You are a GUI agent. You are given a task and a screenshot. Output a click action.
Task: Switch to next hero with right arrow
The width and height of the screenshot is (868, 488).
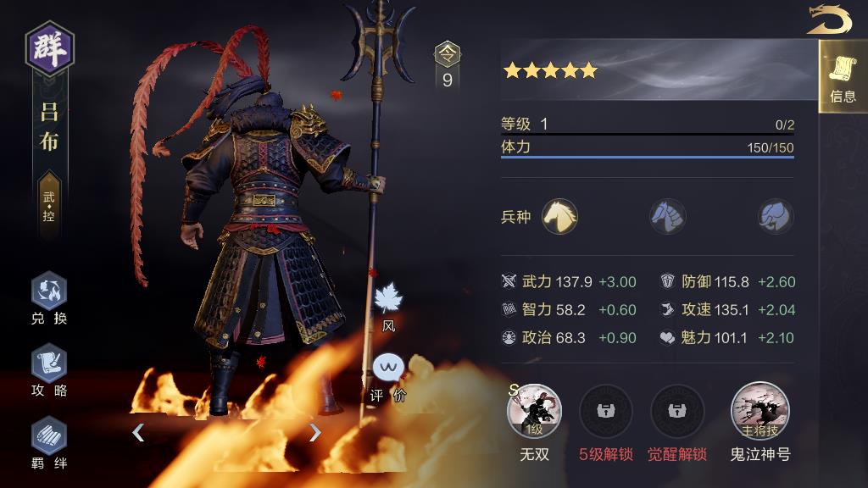click(x=314, y=432)
